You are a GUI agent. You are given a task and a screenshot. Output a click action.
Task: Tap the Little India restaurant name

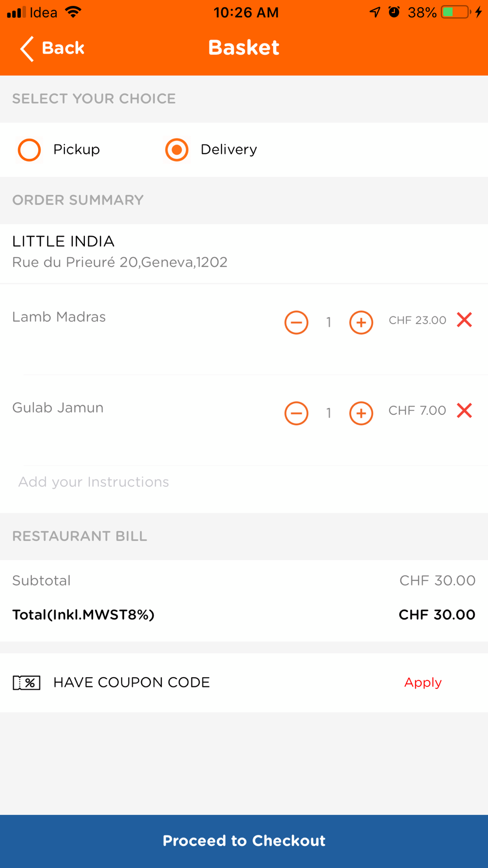coord(63,241)
